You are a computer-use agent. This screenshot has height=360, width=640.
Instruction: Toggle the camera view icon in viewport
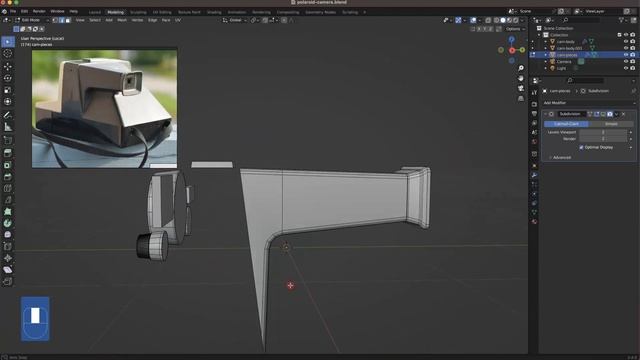521,88
